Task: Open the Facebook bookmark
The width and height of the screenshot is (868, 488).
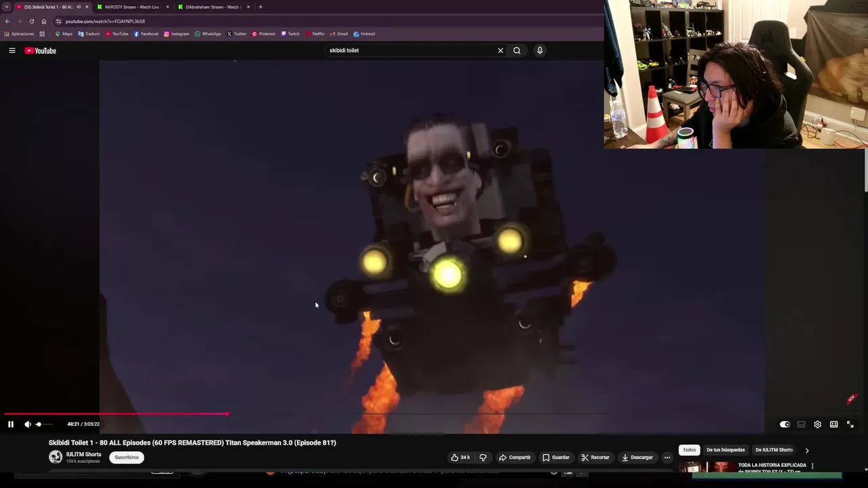Action: (146, 34)
